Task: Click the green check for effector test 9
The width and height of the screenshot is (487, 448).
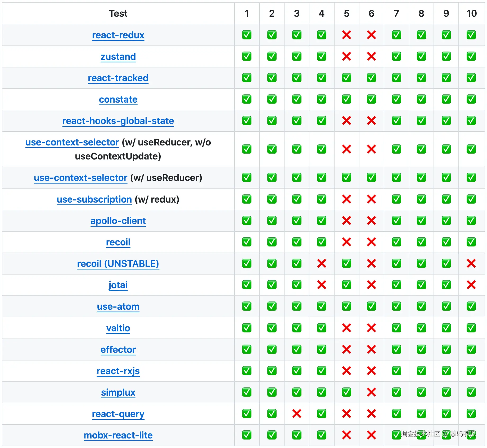Action: coord(446,349)
